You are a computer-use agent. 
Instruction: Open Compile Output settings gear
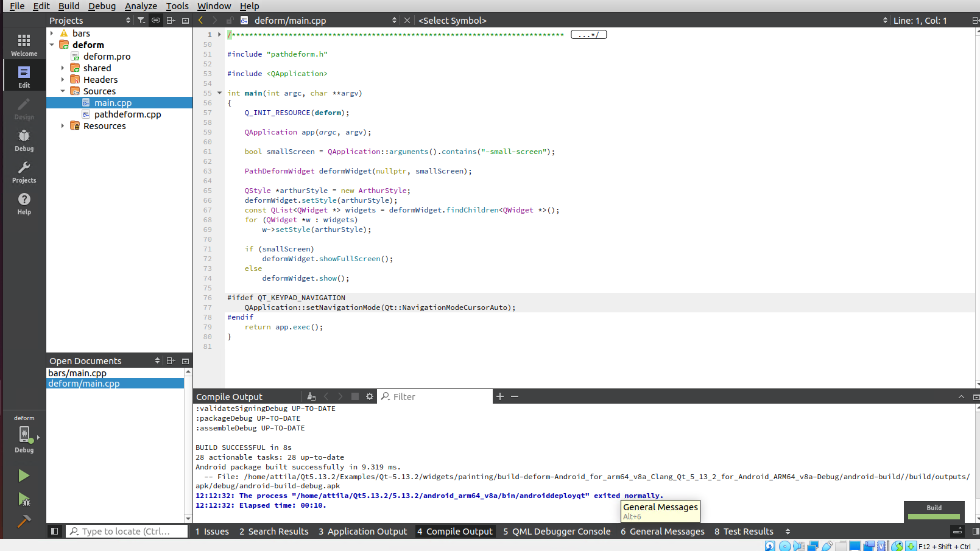(x=370, y=396)
